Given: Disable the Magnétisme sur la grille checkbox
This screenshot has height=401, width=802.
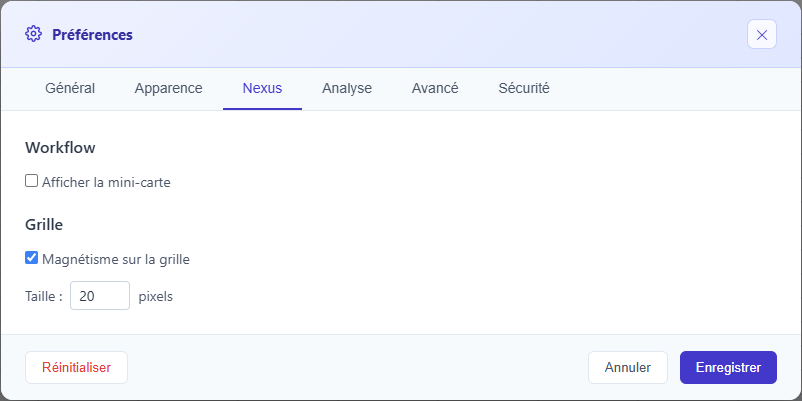Looking at the screenshot, I should tap(32, 258).
